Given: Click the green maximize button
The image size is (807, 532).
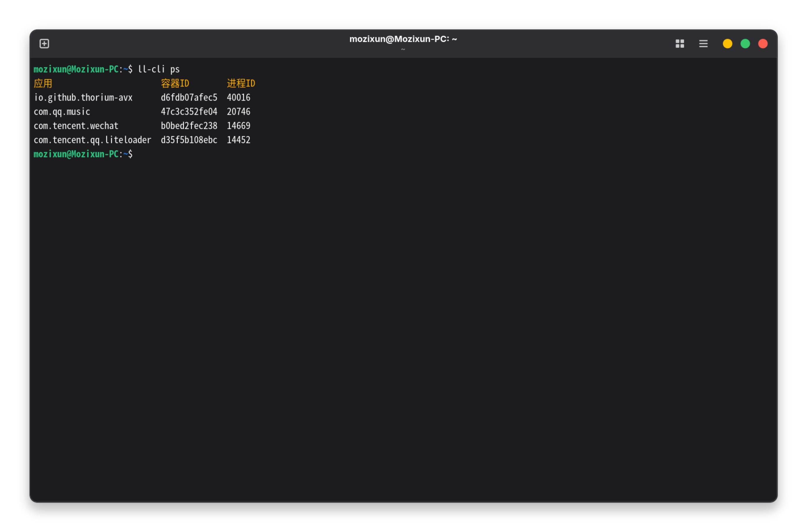Looking at the screenshot, I should (x=745, y=44).
